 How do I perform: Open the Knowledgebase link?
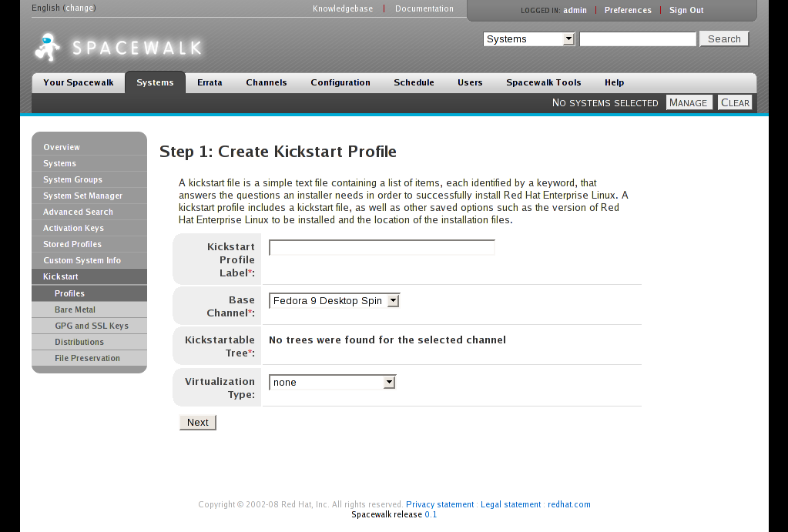(343, 8)
